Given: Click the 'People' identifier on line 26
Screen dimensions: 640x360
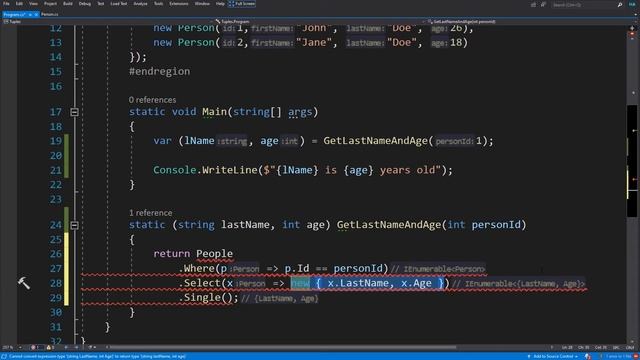Looking at the screenshot, I should 214,253.
